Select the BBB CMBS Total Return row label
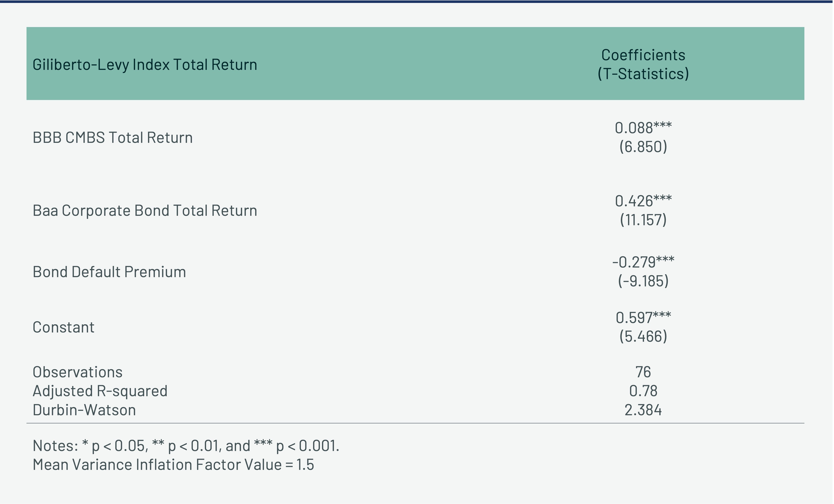Screen dimensions: 834x504 (x=112, y=138)
